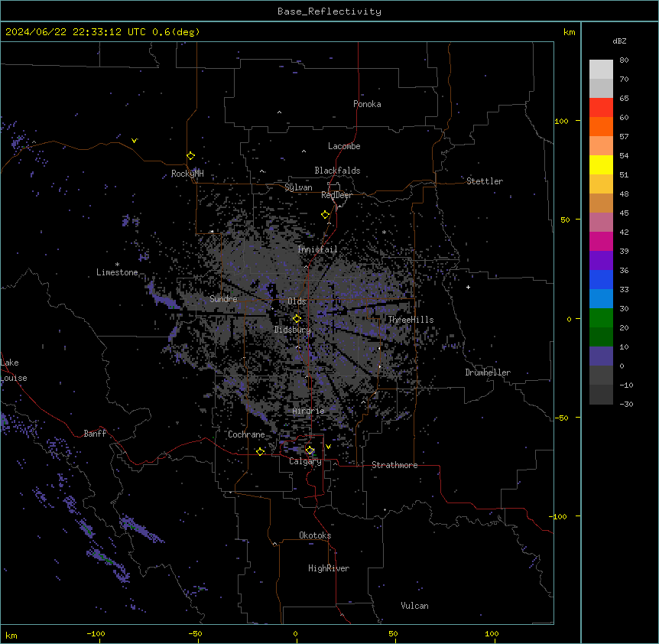Click the Sylvan town label

[x=298, y=187]
